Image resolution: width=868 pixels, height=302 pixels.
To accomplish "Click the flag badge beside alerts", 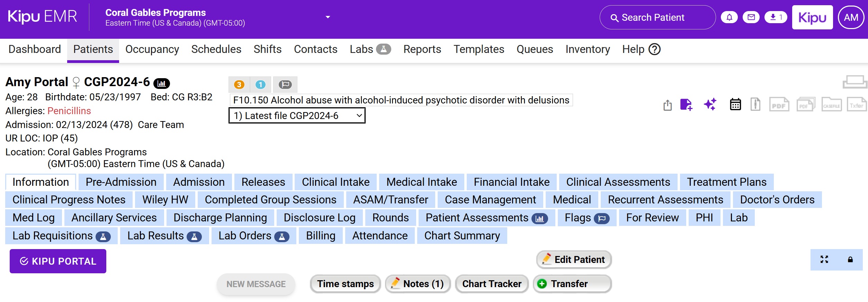I will pos(285,84).
